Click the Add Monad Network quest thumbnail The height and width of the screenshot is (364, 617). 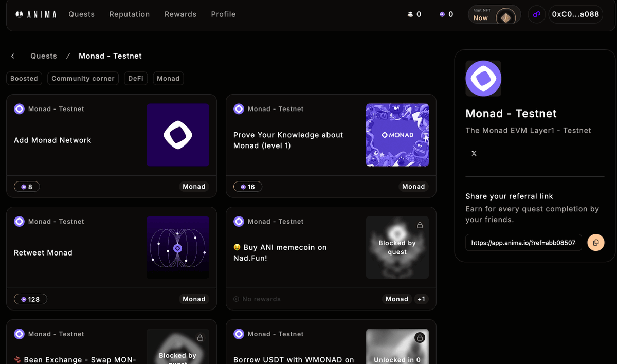pos(178,135)
